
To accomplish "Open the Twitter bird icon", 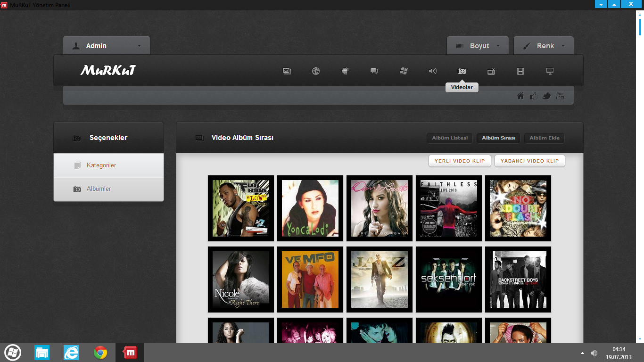I will tap(547, 96).
